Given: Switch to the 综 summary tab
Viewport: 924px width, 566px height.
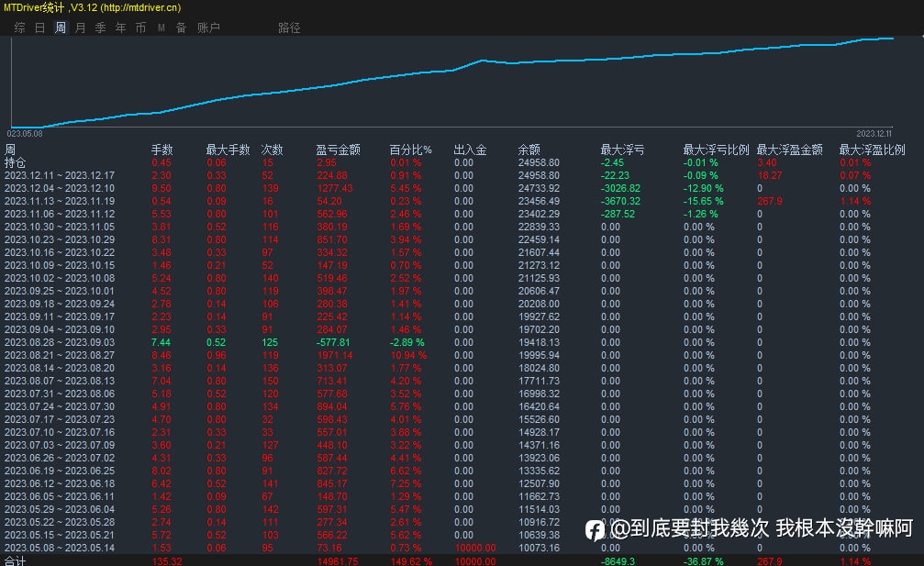Looking at the screenshot, I should 20,28.
